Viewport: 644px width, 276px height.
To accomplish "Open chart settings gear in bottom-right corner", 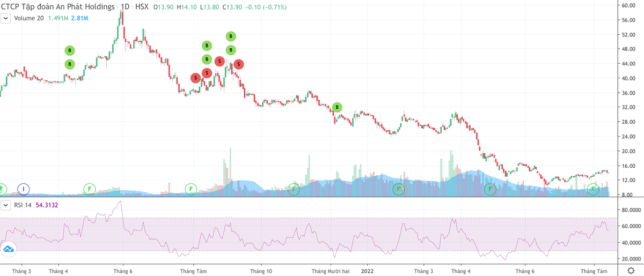I will tap(631, 271).
